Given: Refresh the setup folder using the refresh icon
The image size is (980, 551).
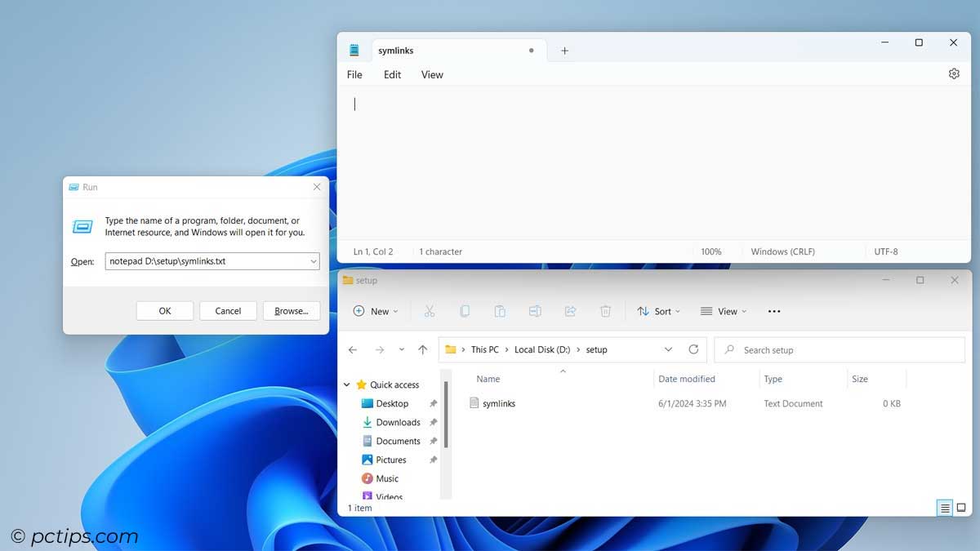Looking at the screenshot, I should 693,349.
